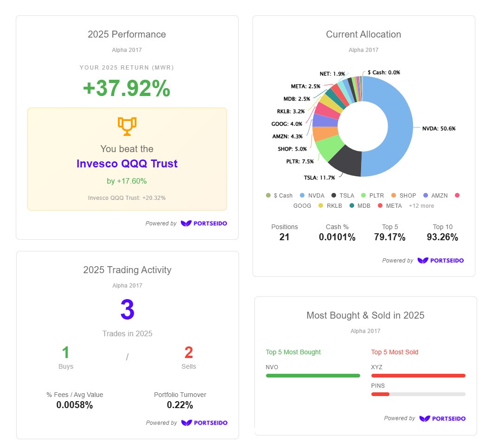Click the $ Cash legend dot
Image resolution: width=499 pixels, height=448 pixels.
268,195
